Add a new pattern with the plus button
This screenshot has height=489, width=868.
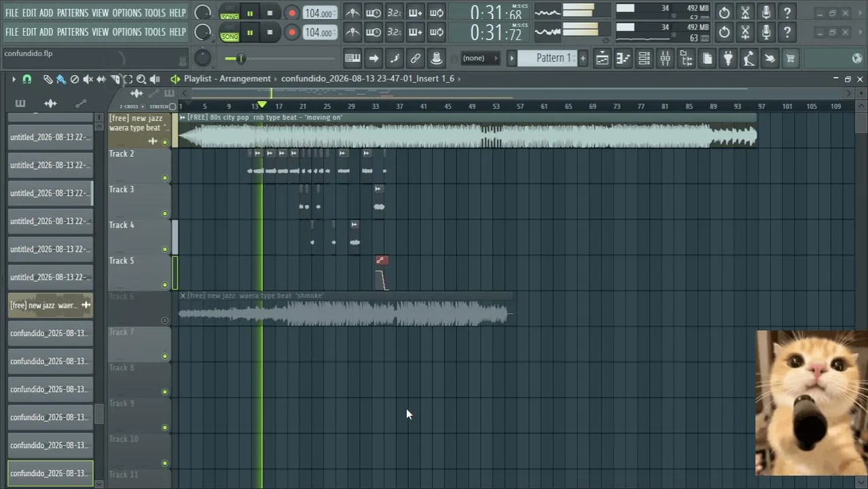pyautogui.click(x=582, y=58)
